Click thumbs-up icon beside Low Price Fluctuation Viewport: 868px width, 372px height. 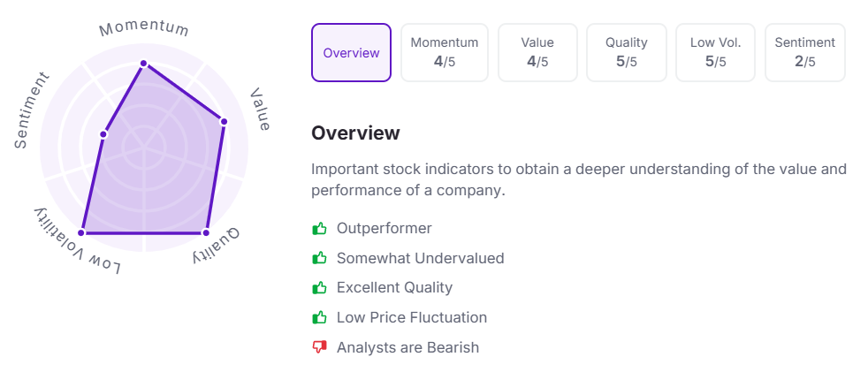(320, 318)
